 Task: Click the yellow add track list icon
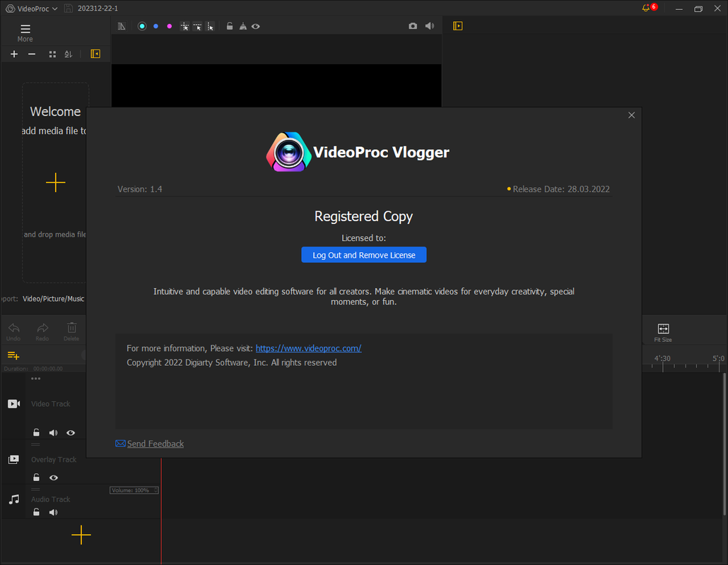click(x=13, y=356)
